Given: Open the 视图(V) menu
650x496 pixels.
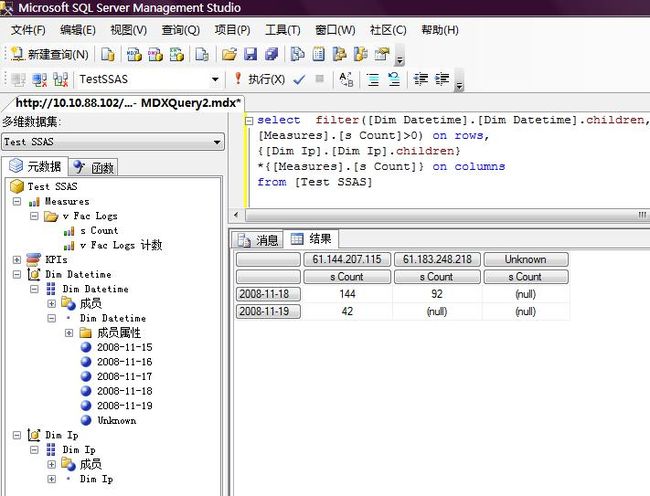Looking at the screenshot, I should [129, 30].
